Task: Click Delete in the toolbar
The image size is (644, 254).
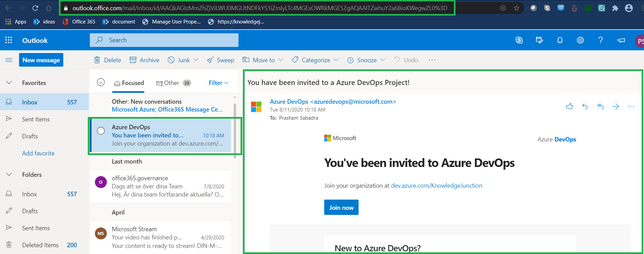Action: [108, 60]
